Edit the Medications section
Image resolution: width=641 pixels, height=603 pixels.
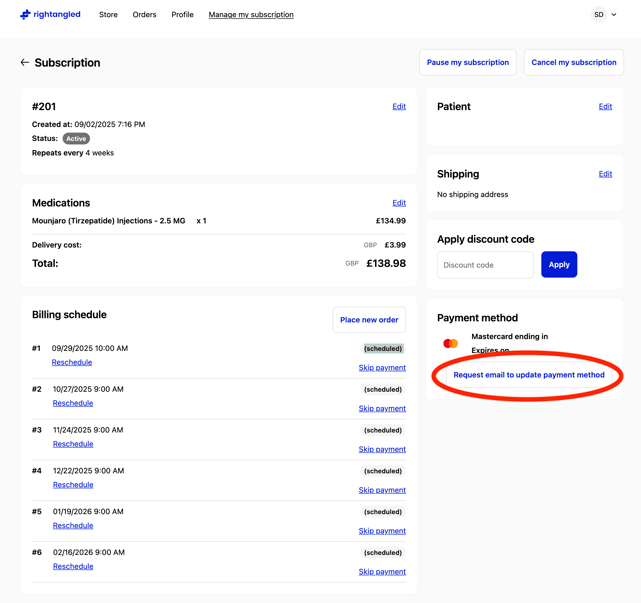399,203
